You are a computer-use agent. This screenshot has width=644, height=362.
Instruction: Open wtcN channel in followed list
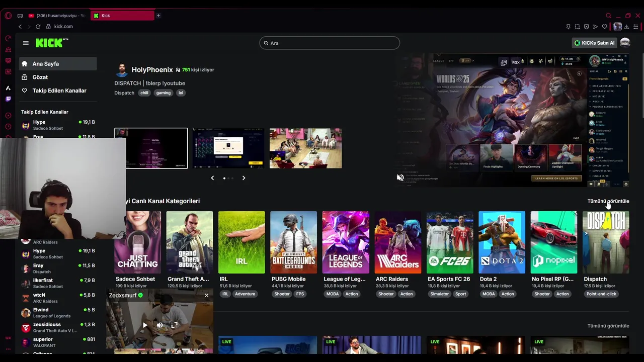click(58, 298)
